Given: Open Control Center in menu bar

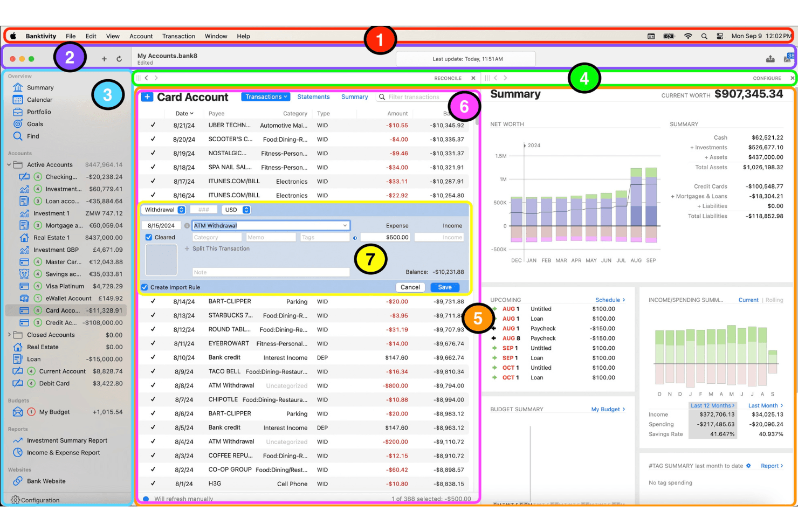Looking at the screenshot, I should 720,36.
